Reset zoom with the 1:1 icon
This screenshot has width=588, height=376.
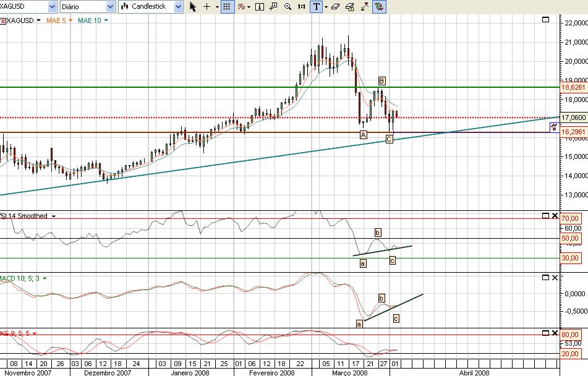(301, 7)
